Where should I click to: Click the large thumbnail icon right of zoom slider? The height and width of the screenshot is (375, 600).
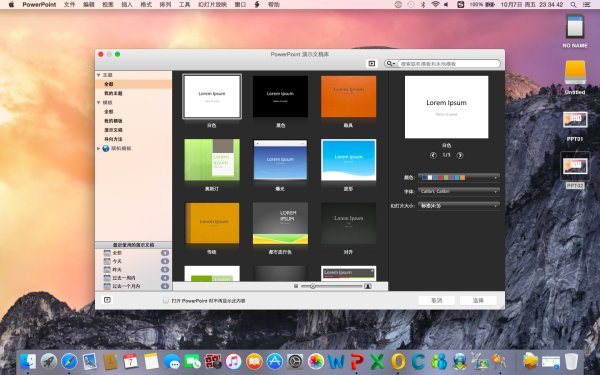368,286
